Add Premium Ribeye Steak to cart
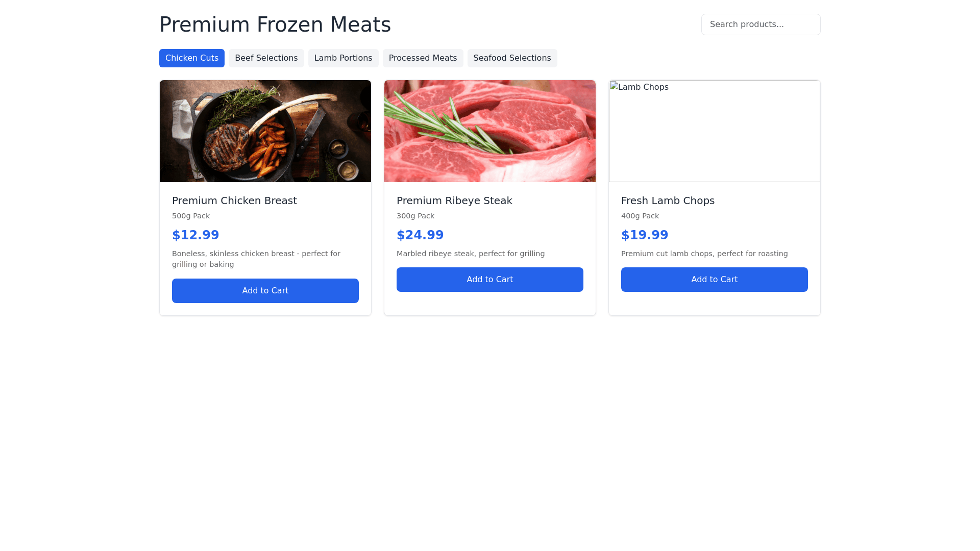This screenshot has height=551, width=980. click(x=490, y=280)
